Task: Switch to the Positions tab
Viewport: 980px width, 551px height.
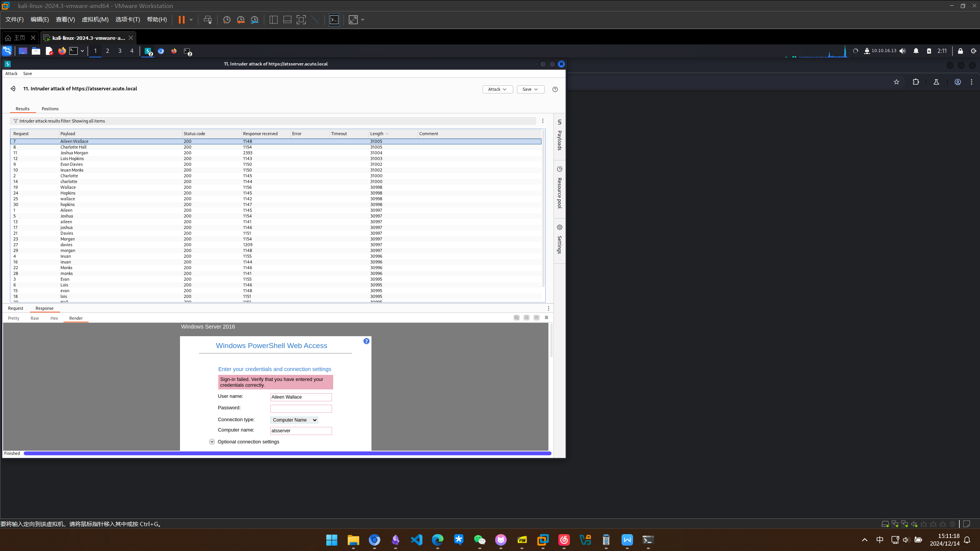Action: coord(50,109)
